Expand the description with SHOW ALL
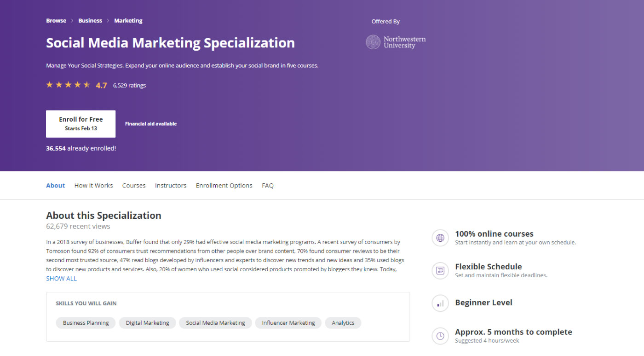 coord(61,278)
